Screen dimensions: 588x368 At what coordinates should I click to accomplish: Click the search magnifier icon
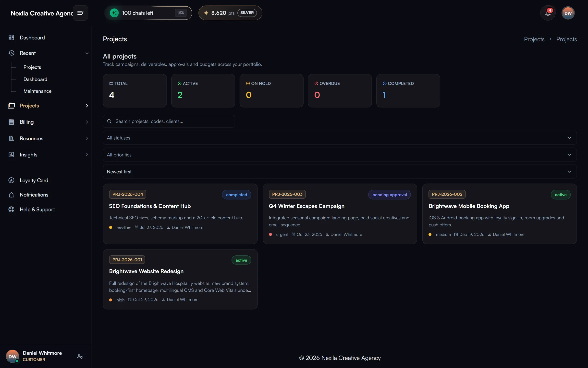pos(110,121)
